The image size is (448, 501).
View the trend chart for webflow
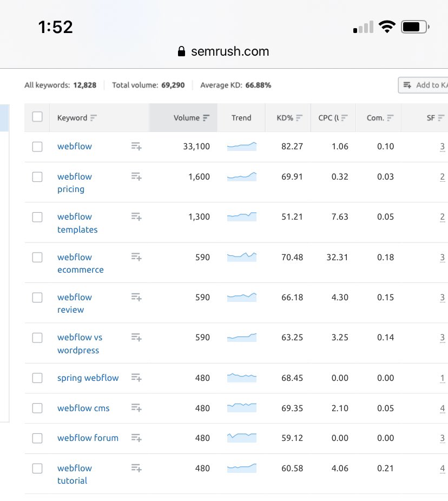[x=241, y=146]
